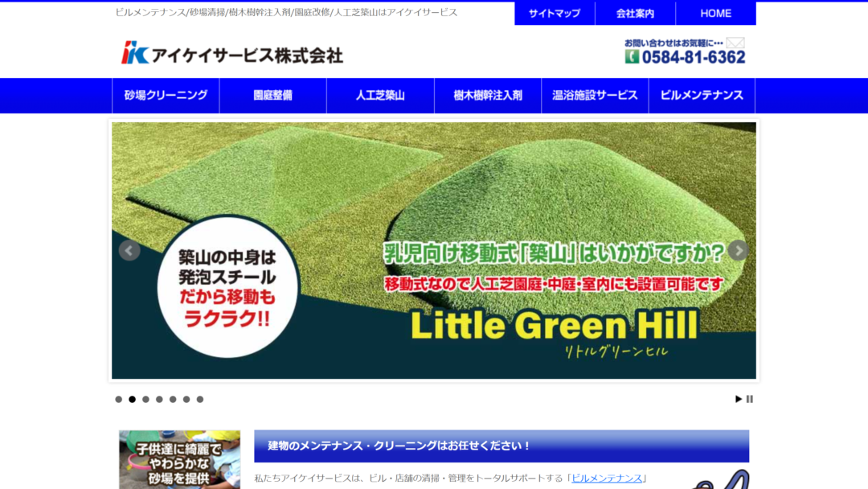Screen dimensions: 868x489
Task: Select third slide dot
Action: 145,399
